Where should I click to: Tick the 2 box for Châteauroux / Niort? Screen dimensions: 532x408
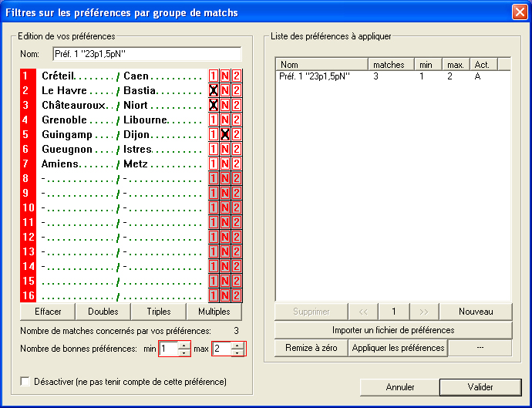coord(237,105)
